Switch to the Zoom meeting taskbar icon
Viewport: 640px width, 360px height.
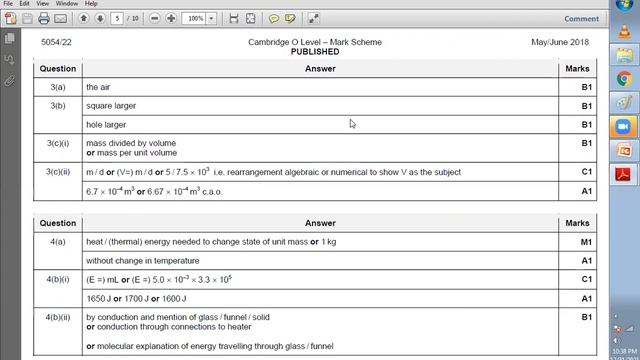click(x=624, y=127)
